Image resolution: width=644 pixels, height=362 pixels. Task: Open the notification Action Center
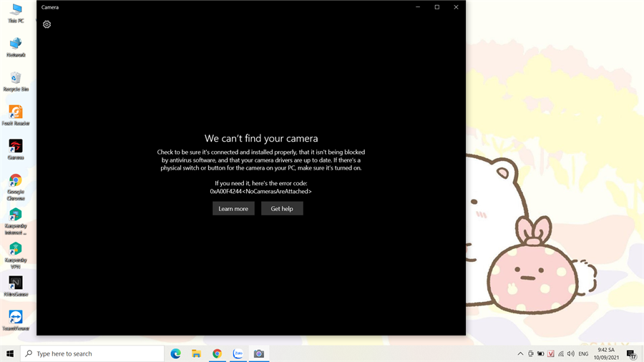[631, 353]
